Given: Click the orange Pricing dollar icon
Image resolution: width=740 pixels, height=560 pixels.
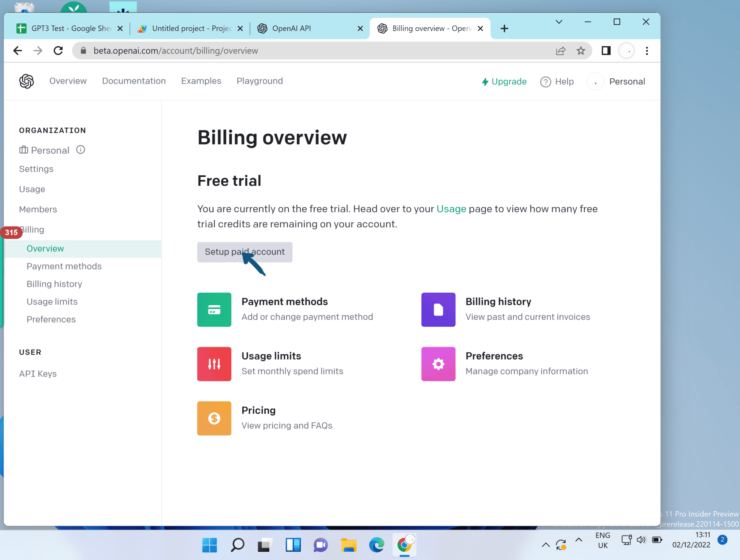Looking at the screenshot, I should (x=214, y=418).
